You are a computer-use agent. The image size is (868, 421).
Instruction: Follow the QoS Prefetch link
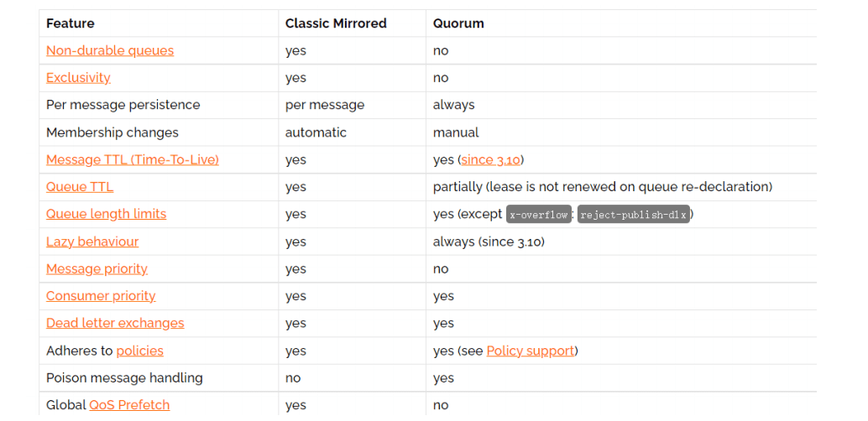point(129,405)
